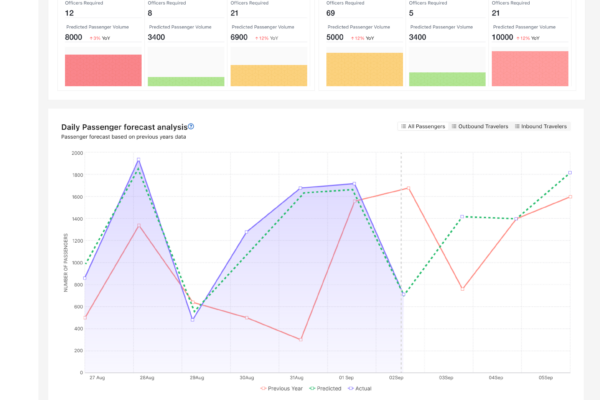
Task: Click the Predicted marker near 1400 after 03Sep
Action: pos(462,217)
